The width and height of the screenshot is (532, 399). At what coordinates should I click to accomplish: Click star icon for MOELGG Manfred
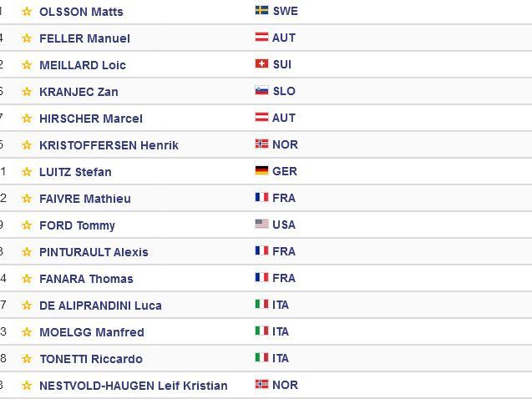tap(27, 332)
